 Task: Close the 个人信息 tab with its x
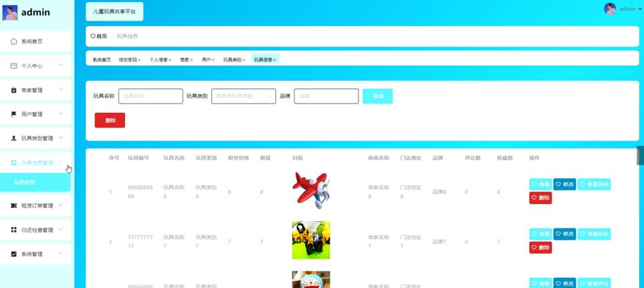click(170, 60)
